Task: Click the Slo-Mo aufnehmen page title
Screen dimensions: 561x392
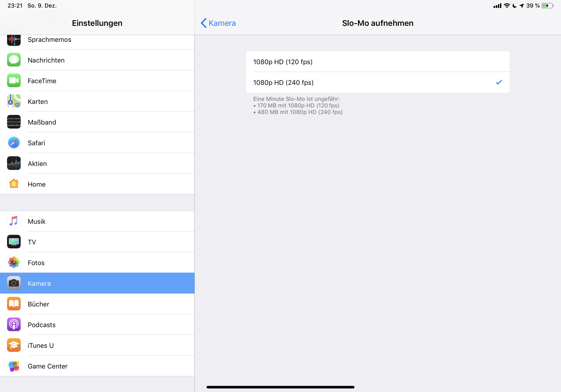Action: click(x=378, y=23)
